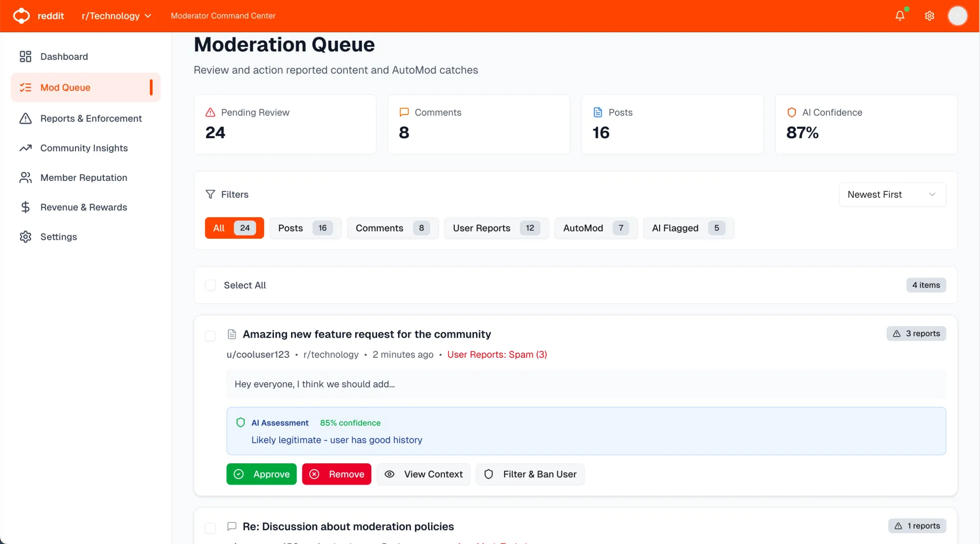Click the Dashboard sidebar icon
The image size is (980, 544).
click(x=25, y=56)
